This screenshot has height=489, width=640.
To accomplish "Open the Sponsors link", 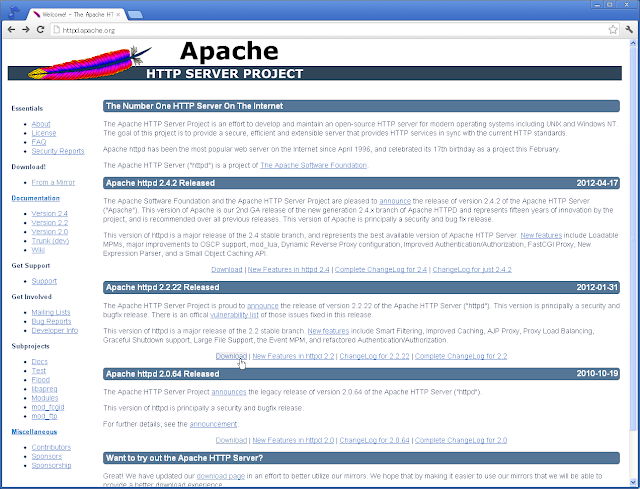I will [x=47, y=456].
